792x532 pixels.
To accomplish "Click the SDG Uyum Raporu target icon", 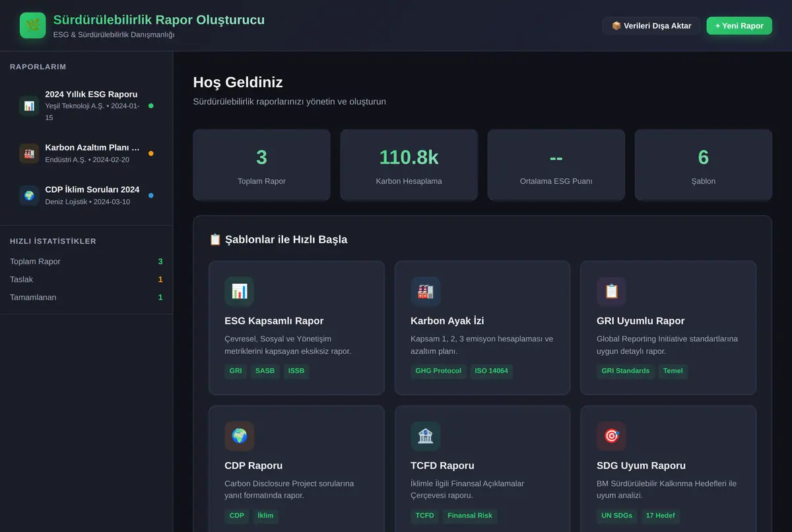I will click(x=611, y=436).
